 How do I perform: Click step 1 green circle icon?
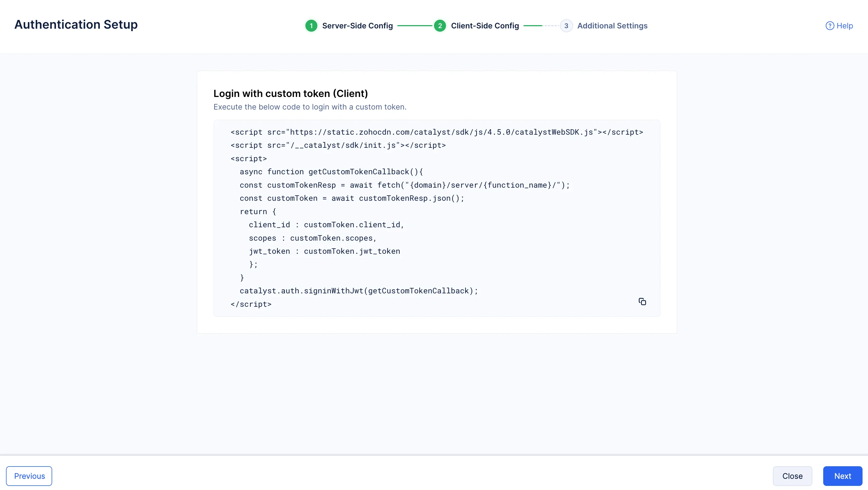[x=311, y=26]
